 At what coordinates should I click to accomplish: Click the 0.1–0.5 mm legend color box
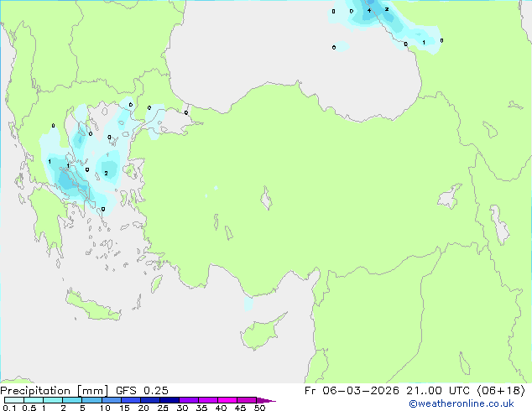click(14, 400)
